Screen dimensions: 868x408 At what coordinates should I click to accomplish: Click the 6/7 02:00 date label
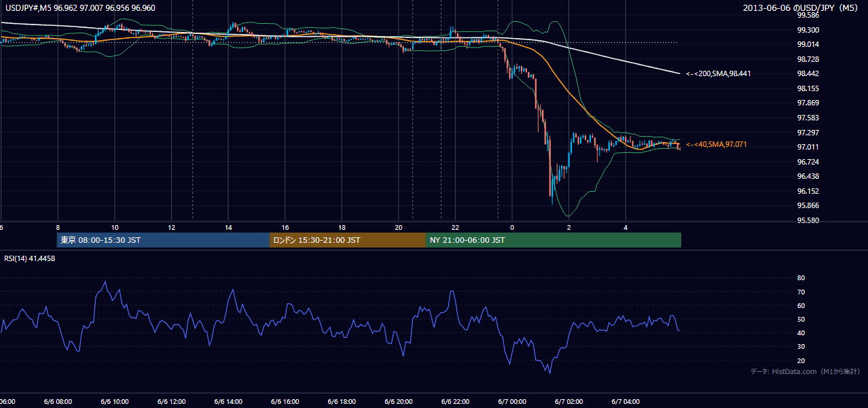click(569, 401)
